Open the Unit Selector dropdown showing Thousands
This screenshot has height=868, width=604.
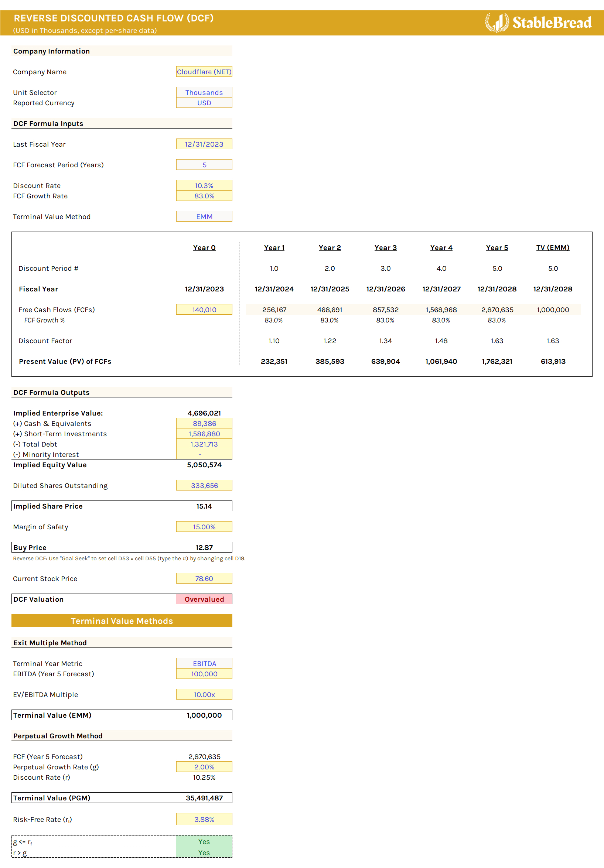coord(204,92)
